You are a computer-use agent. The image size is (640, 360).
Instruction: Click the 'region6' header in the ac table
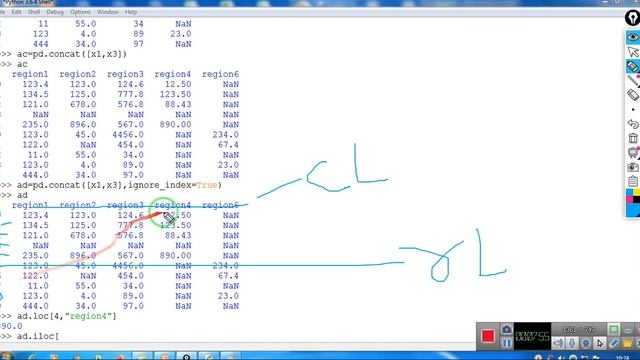[x=220, y=74]
